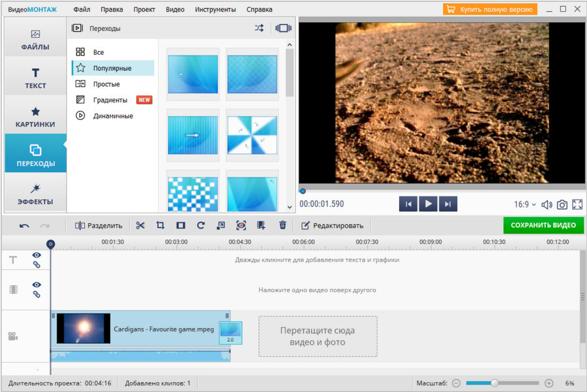Click the preview seek bar handle
The width and height of the screenshot is (587, 392).
(x=303, y=191)
